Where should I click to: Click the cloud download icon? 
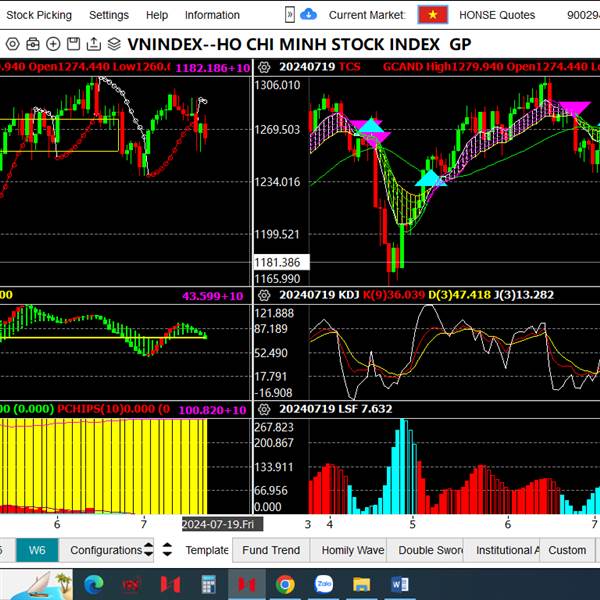(x=309, y=14)
